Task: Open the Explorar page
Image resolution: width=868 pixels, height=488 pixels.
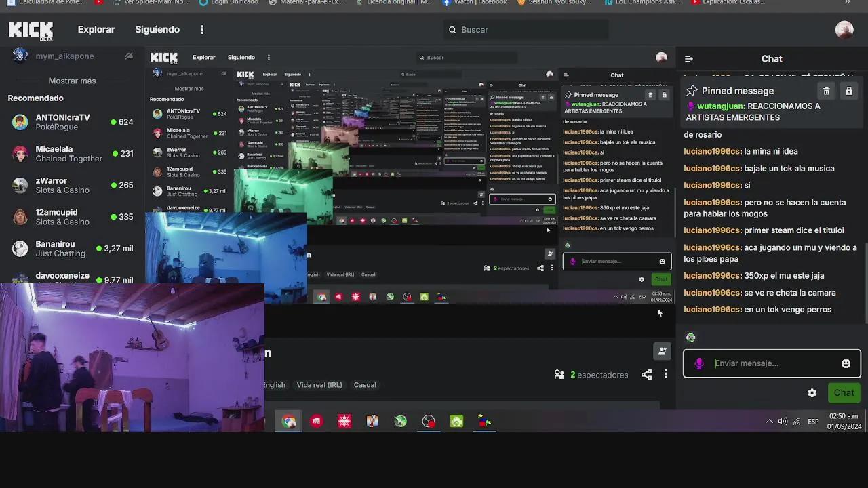Action: tap(96, 30)
